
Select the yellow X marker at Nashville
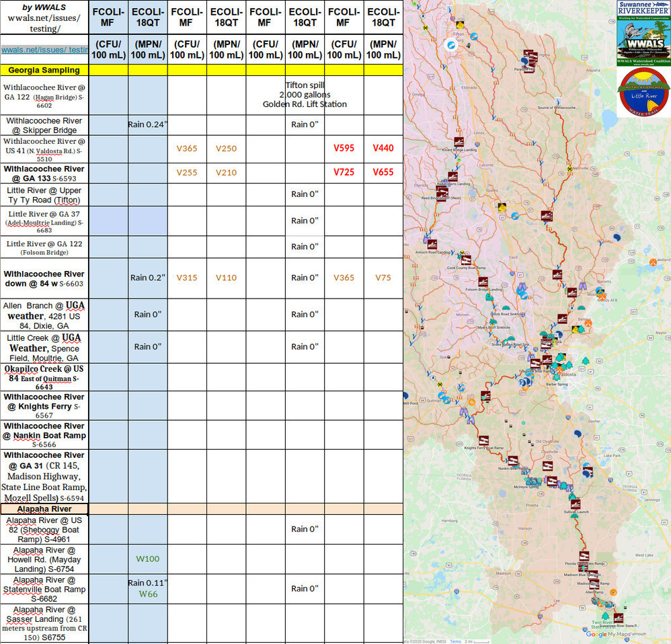pos(569,169)
